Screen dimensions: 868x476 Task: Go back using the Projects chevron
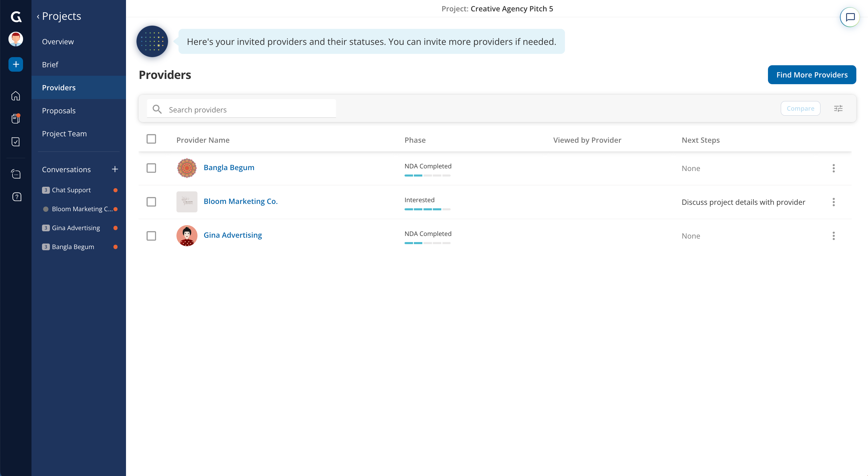pyautogui.click(x=38, y=16)
